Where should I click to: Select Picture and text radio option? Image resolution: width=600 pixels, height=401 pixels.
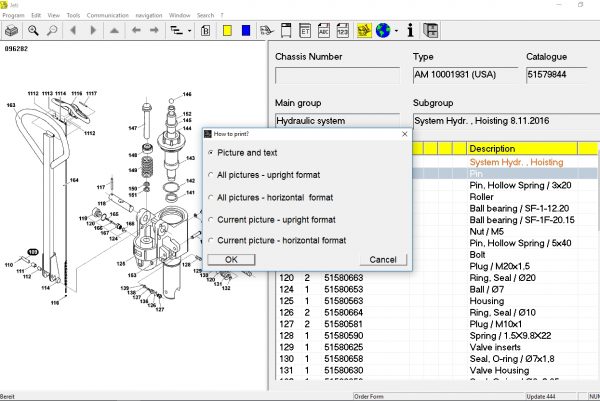click(x=210, y=152)
